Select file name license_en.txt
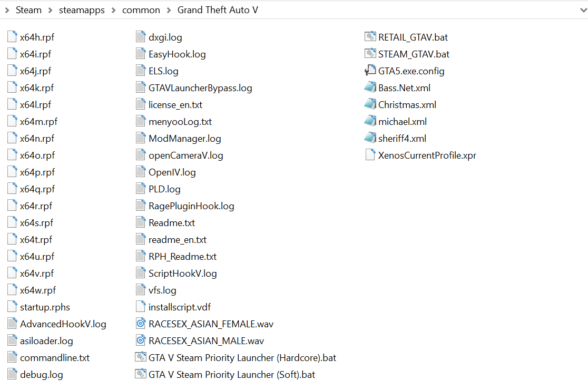 (x=175, y=105)
